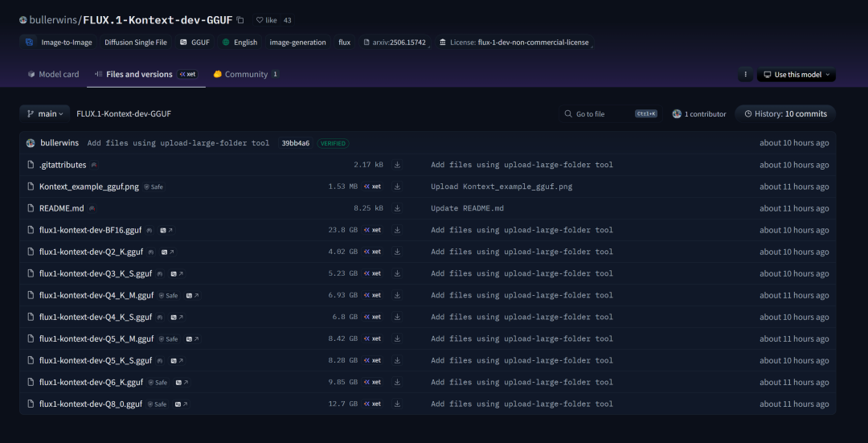Image resolution: width=868 pixels, height=443 pixels.
Task: Download README.md using its download icon
Action: (x=397, y=208)
